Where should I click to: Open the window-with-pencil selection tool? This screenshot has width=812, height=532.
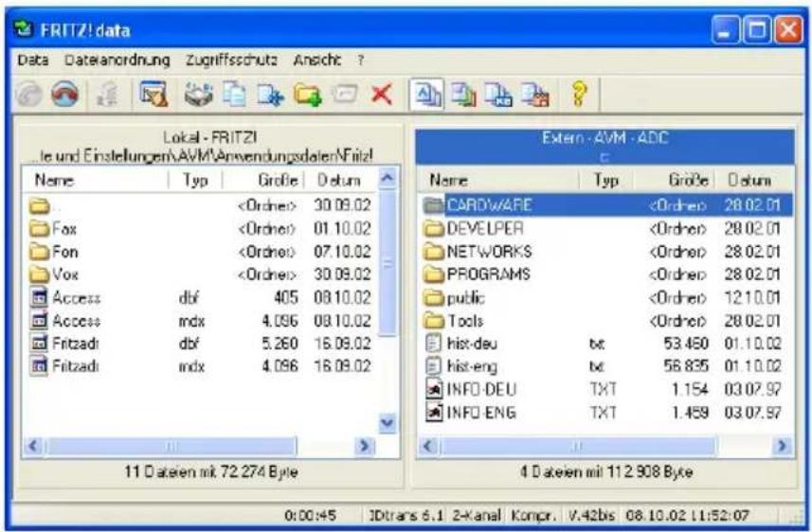153,95
